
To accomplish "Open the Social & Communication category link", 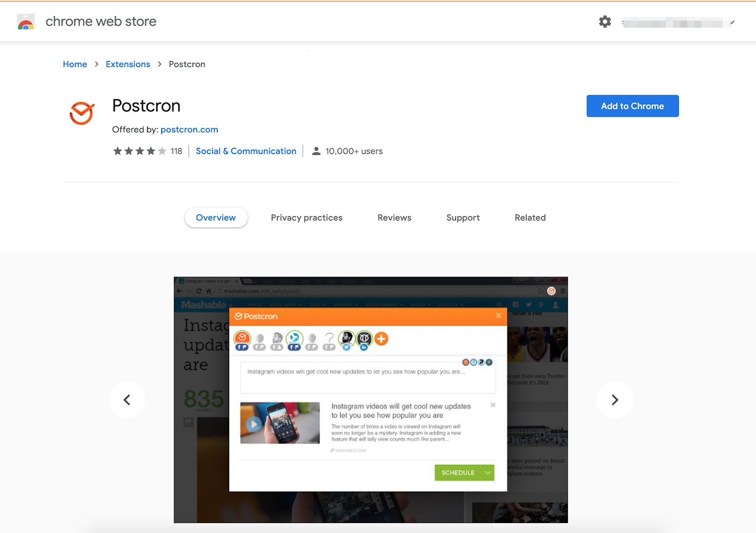I will [x=246, y=151].
